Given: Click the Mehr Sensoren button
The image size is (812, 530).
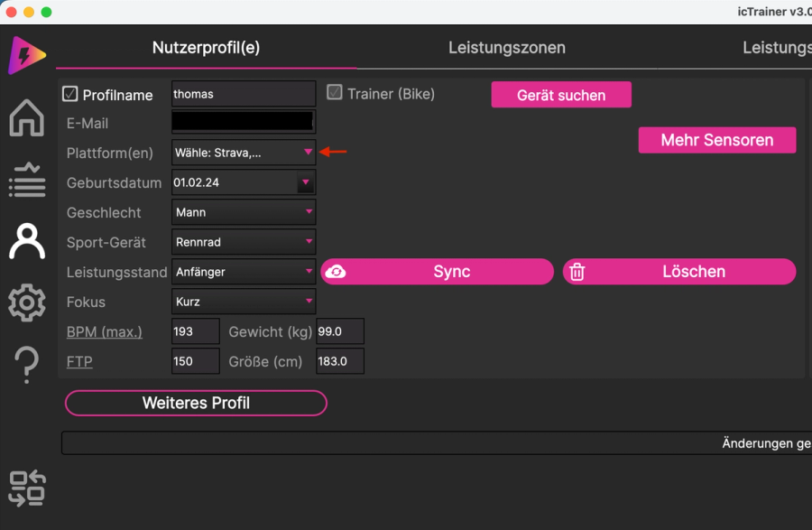Looking at the screenshot, I should pyautogui.click(x=716, y=140).
